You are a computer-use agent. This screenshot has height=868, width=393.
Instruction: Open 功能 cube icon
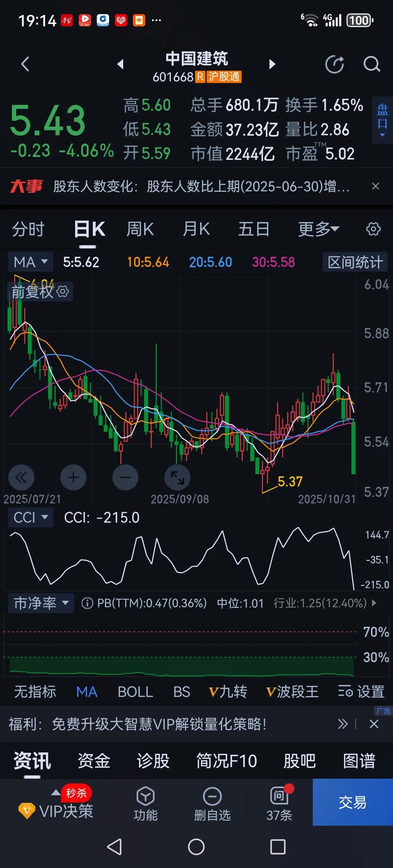click(x=146, y=804)
